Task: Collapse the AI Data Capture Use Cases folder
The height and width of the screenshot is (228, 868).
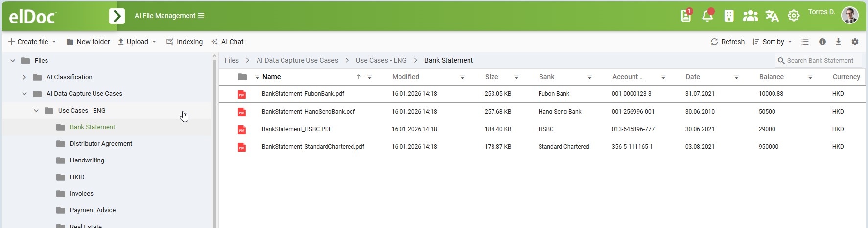Action: point(24,94)
